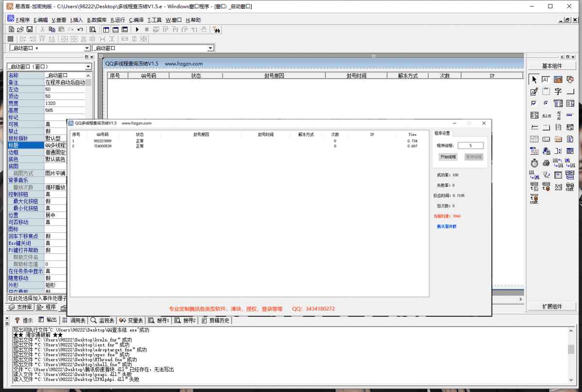Select the arrow pointer tool in 基本组件 palette
This screenshot has height=392, width=582.
533,80
